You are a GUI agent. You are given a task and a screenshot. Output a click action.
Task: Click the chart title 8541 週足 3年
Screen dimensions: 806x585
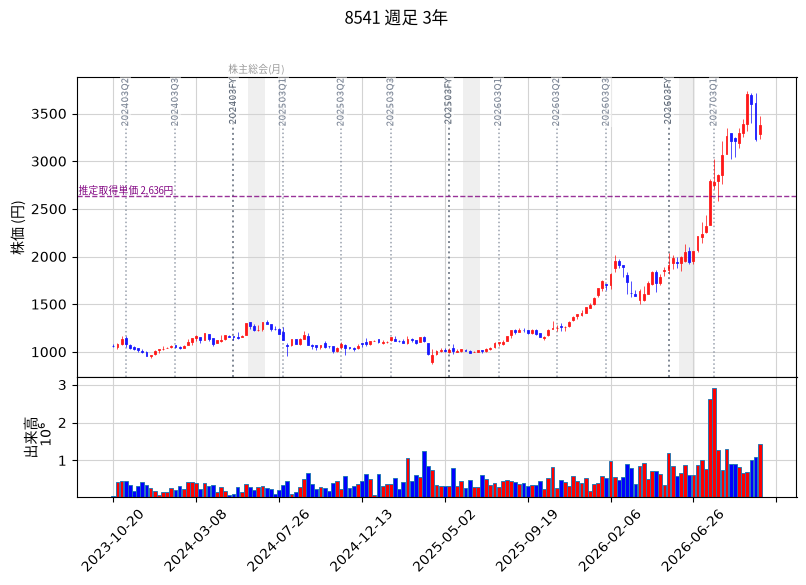(396, 18)
